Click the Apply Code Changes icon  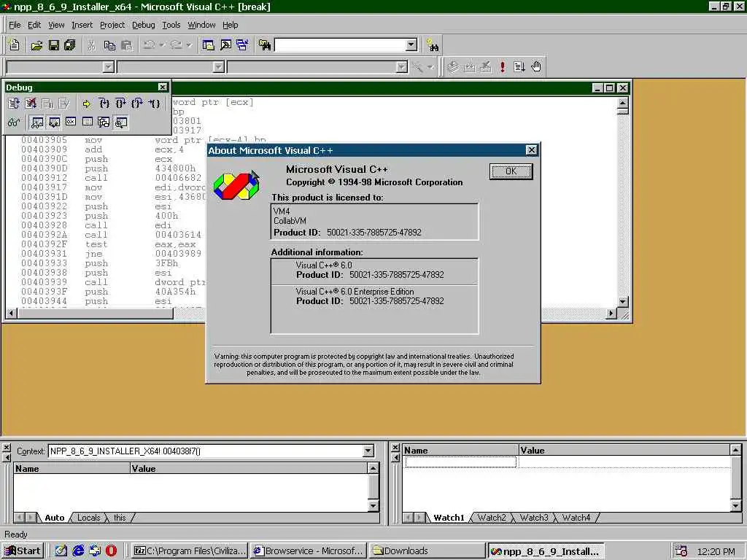pos(64,104)
